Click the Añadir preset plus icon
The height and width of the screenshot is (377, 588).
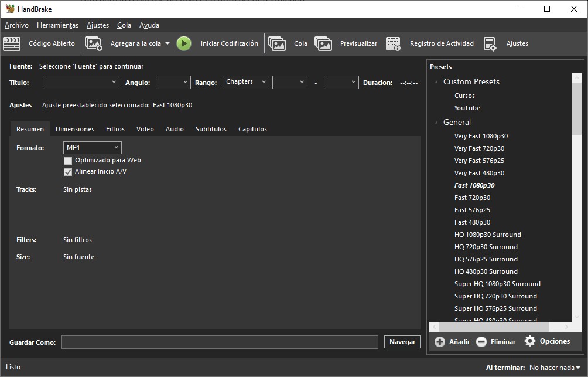440,342
